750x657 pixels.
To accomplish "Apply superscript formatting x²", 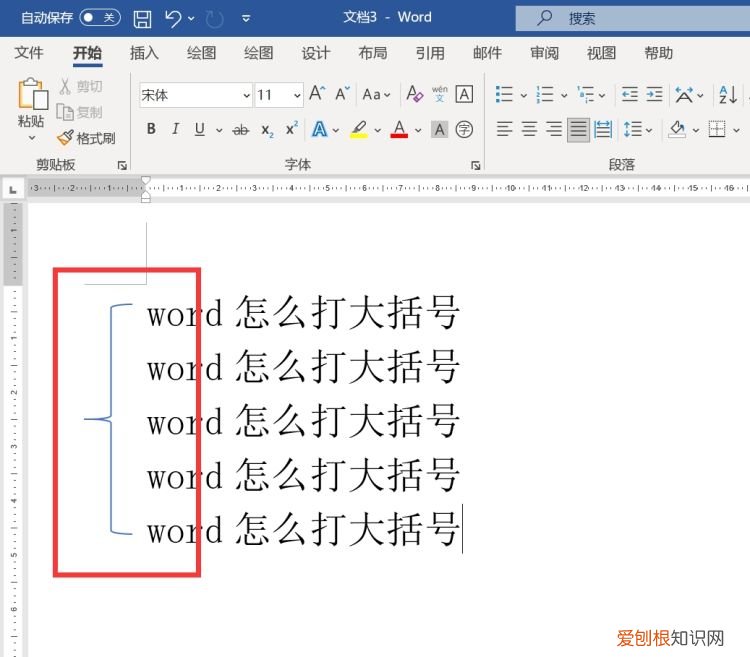I will point(291,129).
